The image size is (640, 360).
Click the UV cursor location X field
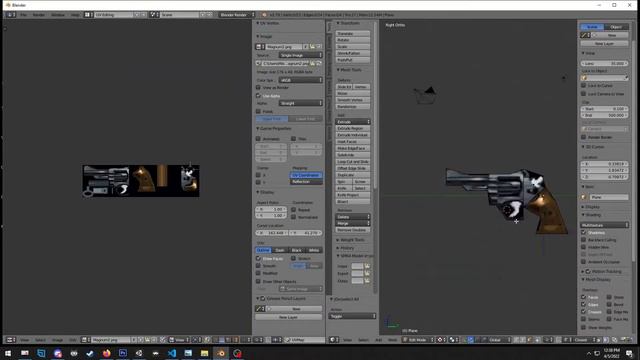272,233
